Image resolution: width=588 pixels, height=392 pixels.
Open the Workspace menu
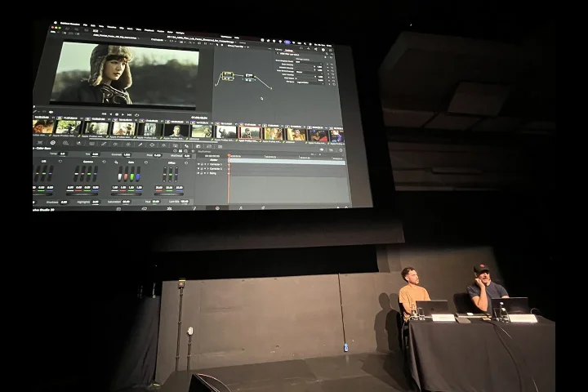coord(226,37)
